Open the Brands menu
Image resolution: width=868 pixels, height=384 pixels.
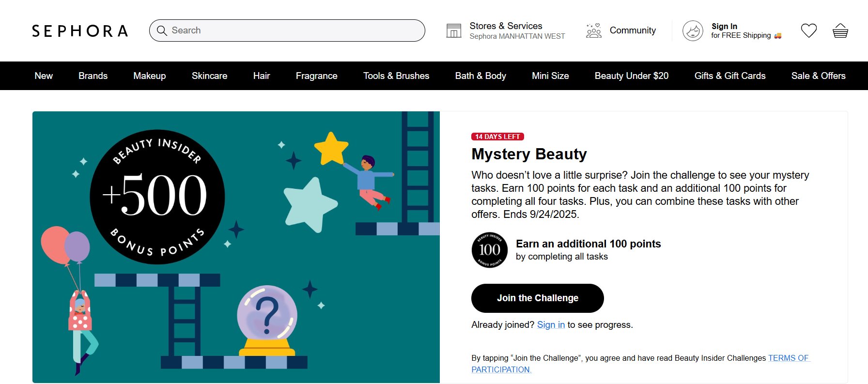[x=93, y=76]
